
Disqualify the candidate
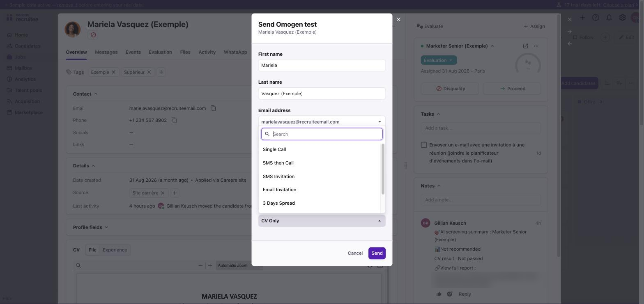450,89
